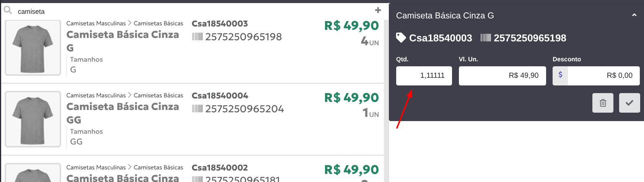Click barcode icon next to 2575250965198 in list
Viewport: 644px width, 182px height.
[x=197, y=37]
